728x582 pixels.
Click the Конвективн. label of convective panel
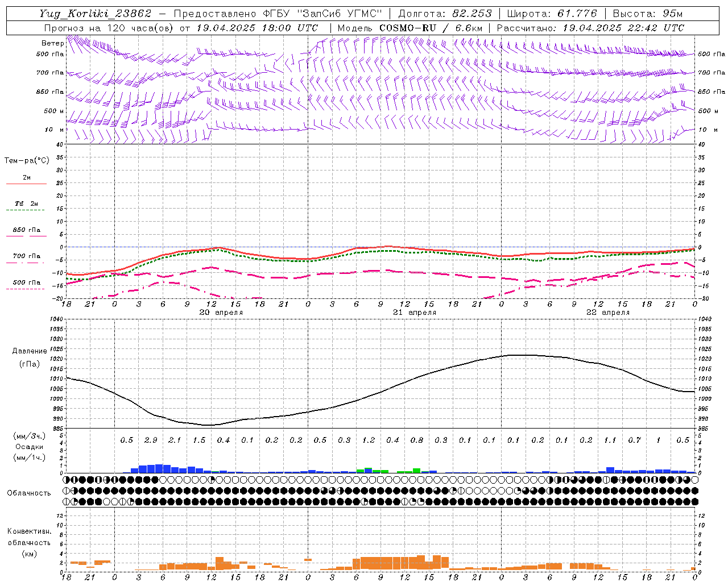point(29,531)
